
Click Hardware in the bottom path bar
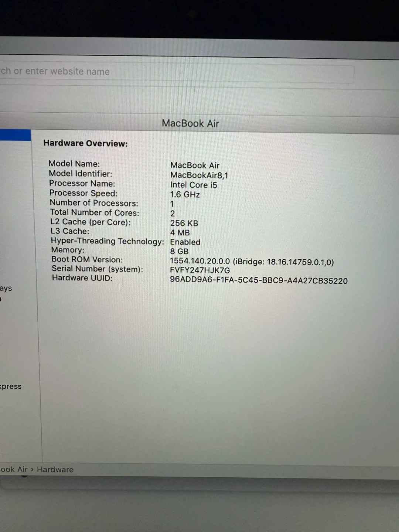tap(55, 470)
